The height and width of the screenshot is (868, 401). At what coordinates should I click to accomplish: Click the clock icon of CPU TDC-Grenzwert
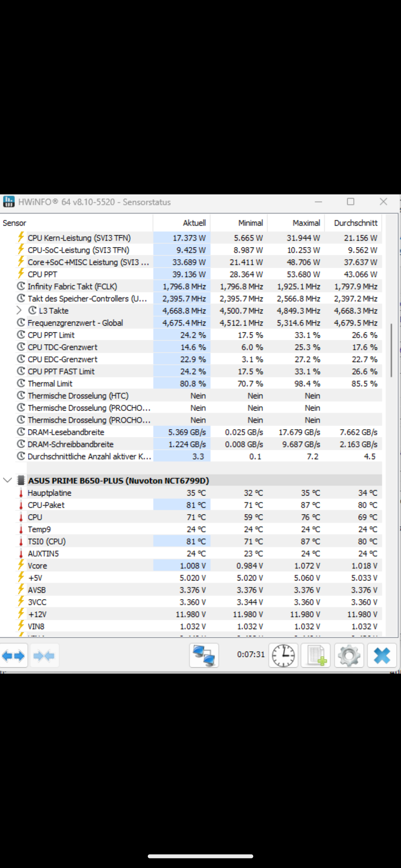coord(21,347)
